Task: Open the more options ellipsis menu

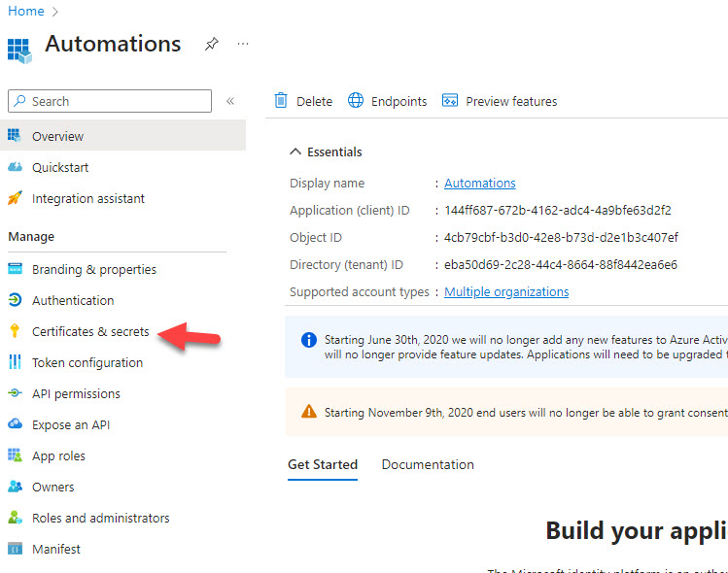Action: (x=243, y=45)
